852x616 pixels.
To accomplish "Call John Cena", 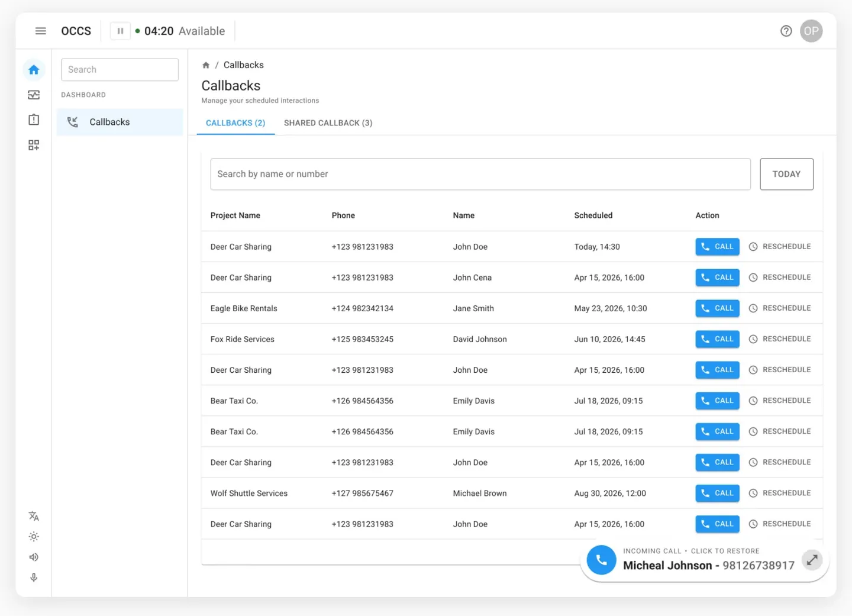I will click(x=717, y=278).
